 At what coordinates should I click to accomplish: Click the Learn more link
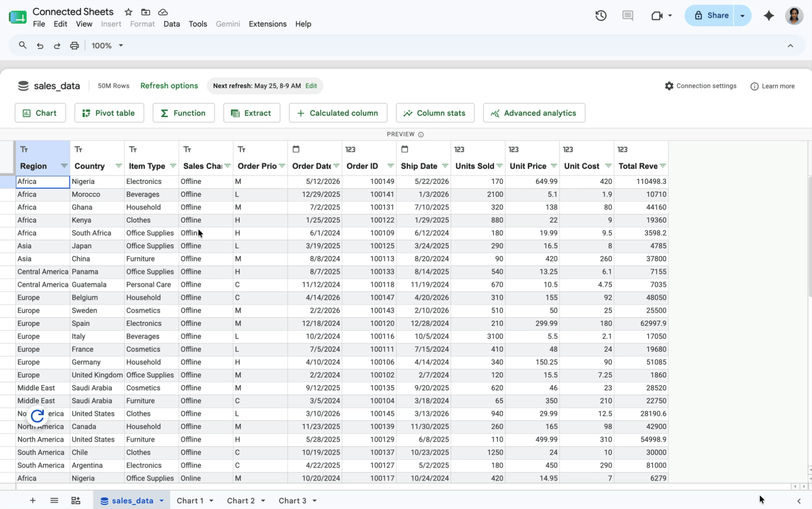773,86
